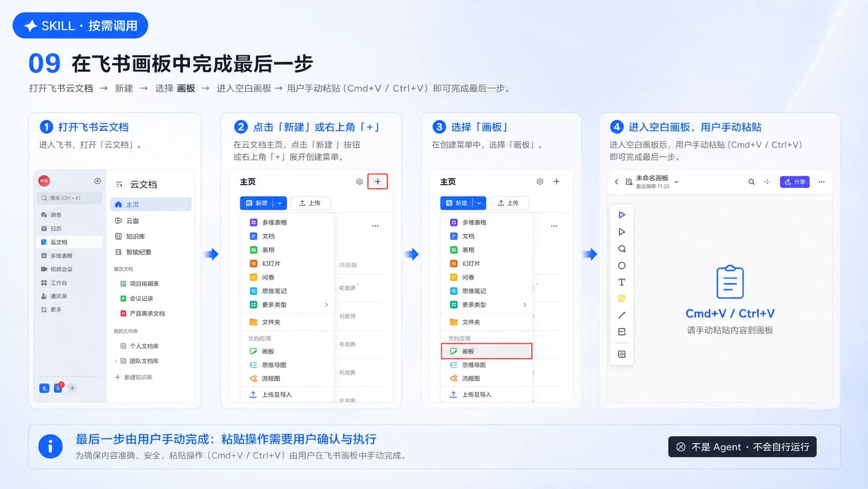Select the circle shape tool in whiteboard toolbar
Screen dimensions: 868x489
pyautogui.click(x=621, y=266)
